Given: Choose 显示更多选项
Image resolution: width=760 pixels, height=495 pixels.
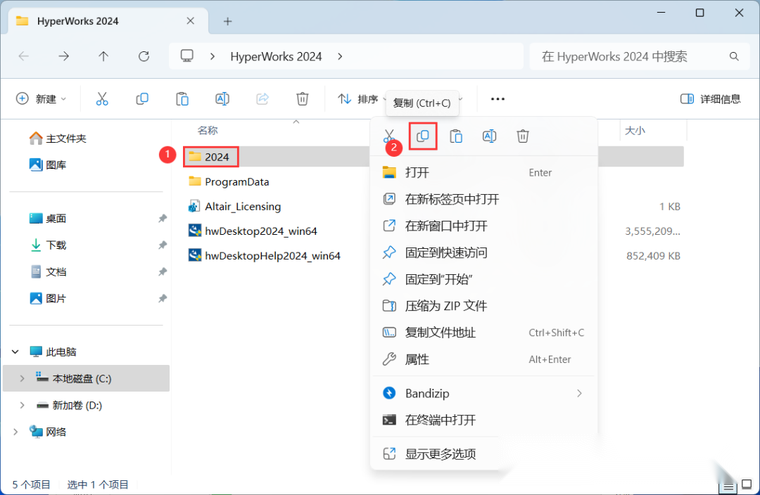Looking at the screenshot, I should [484, 454].
